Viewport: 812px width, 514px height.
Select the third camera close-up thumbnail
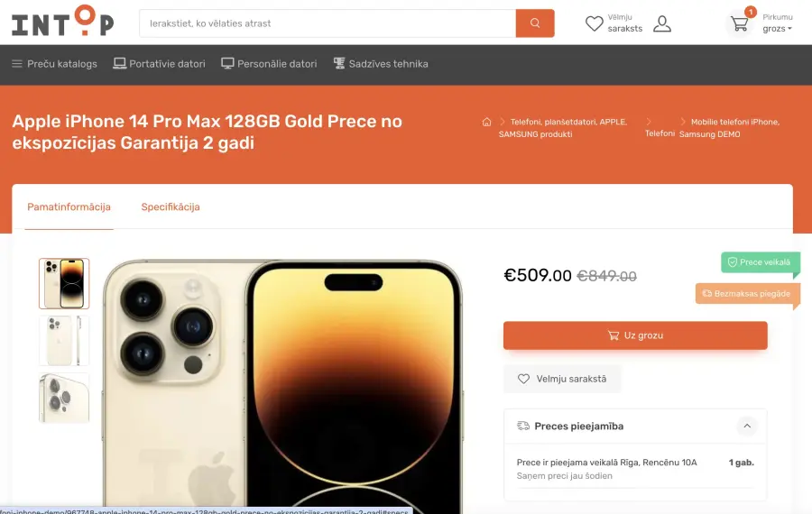(x=64, y=398)
